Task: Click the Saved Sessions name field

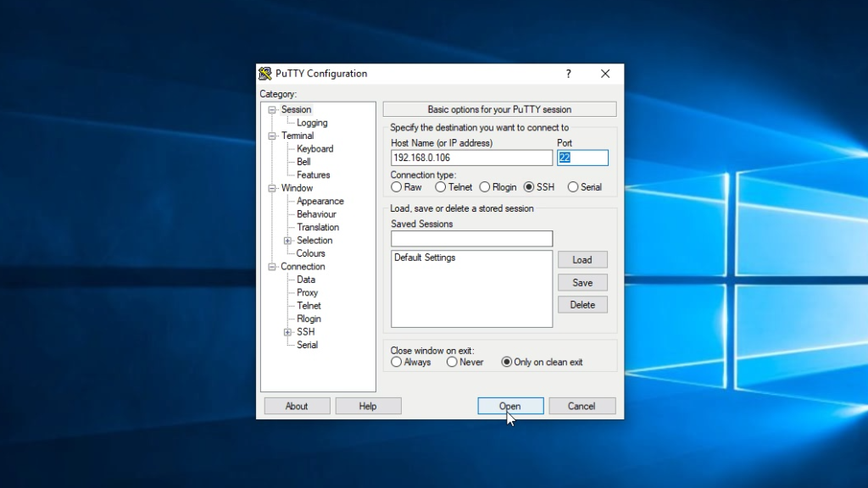Action: [x=471, y=238]
